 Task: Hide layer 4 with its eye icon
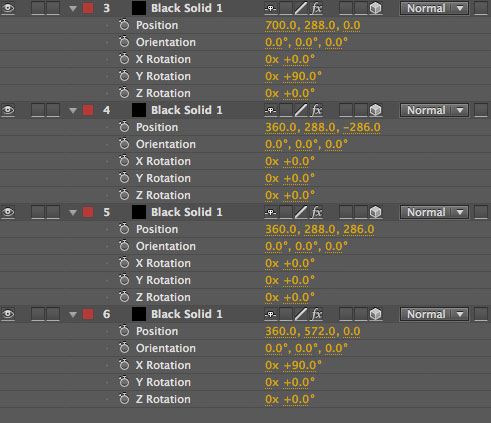(8, 110)
